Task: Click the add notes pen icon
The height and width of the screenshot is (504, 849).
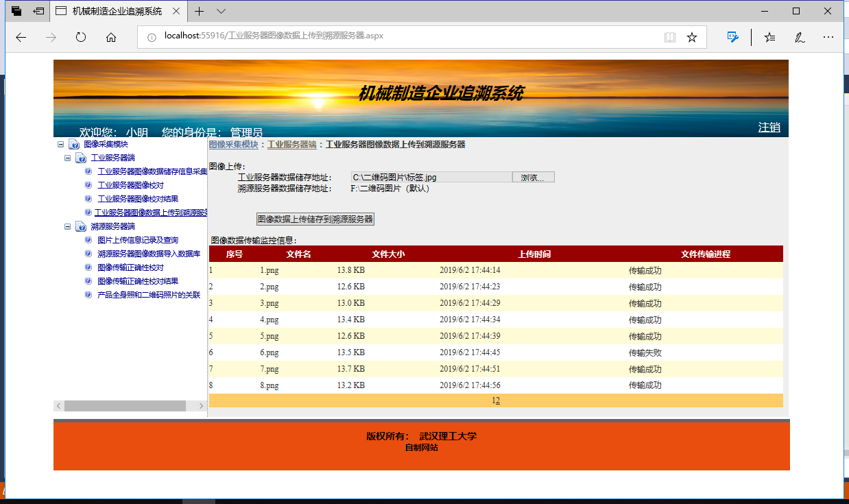Action: (799, 37)
